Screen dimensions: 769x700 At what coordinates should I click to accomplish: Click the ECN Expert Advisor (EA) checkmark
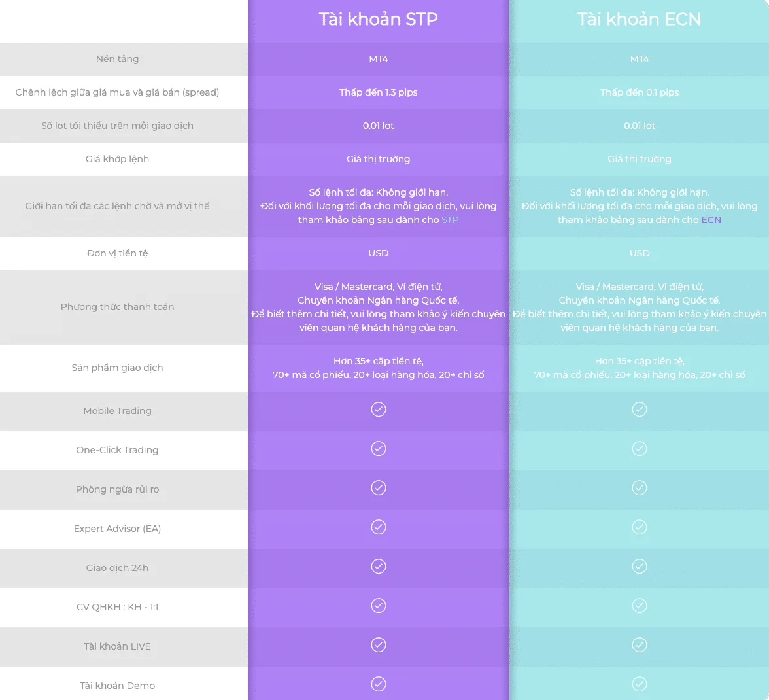tap(639, 527)
